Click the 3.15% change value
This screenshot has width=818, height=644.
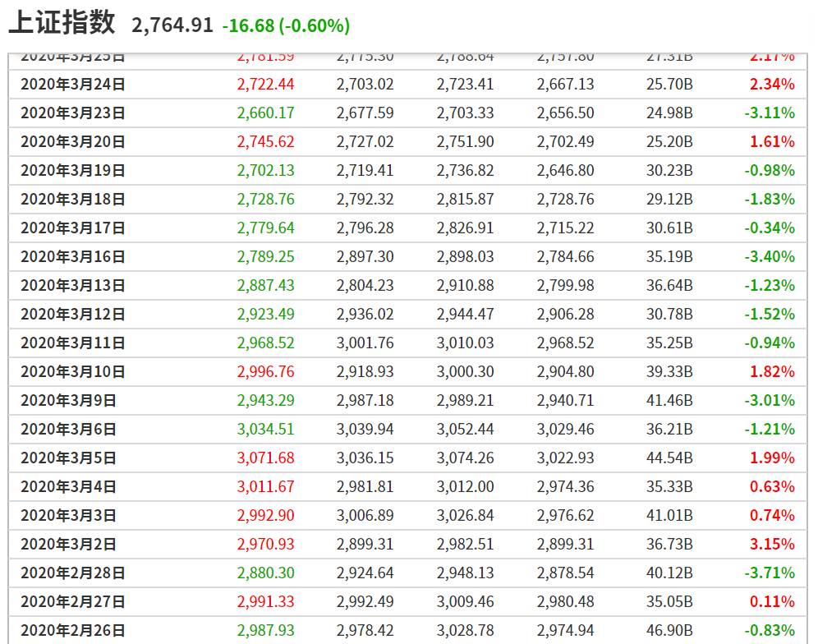click(x=772, y=544)
